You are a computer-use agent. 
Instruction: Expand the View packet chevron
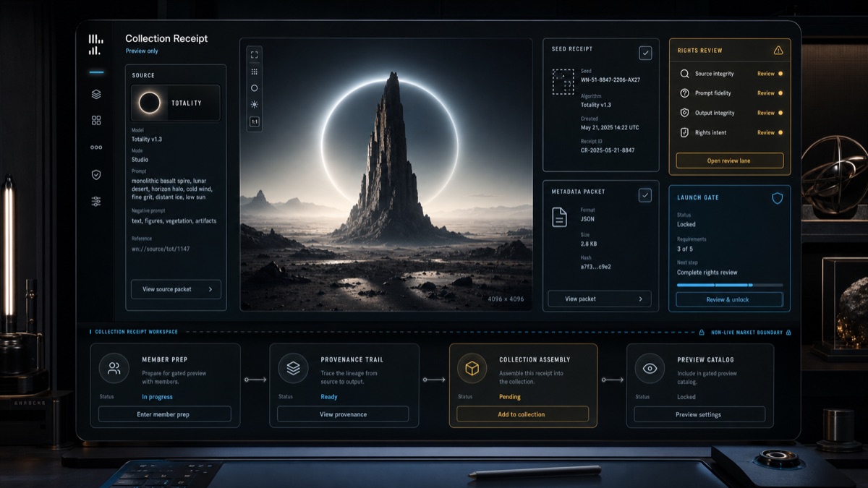pos(641,299)
